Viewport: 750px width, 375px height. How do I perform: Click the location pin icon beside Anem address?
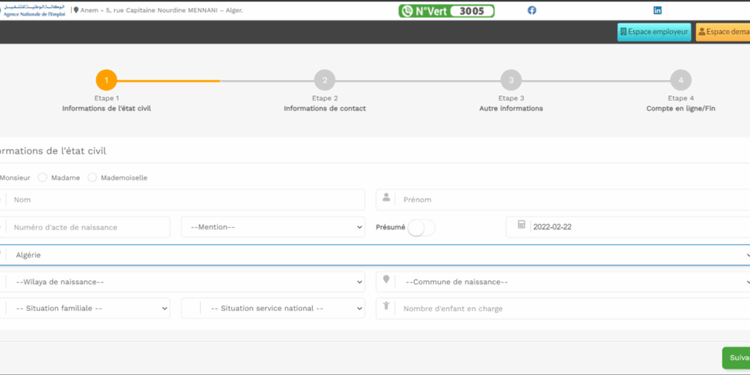pos(76,10)
